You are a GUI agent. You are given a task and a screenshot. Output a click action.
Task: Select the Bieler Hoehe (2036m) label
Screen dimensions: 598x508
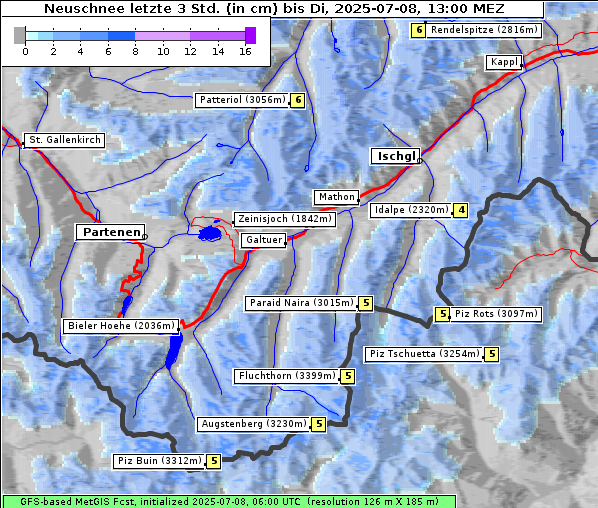121,326
